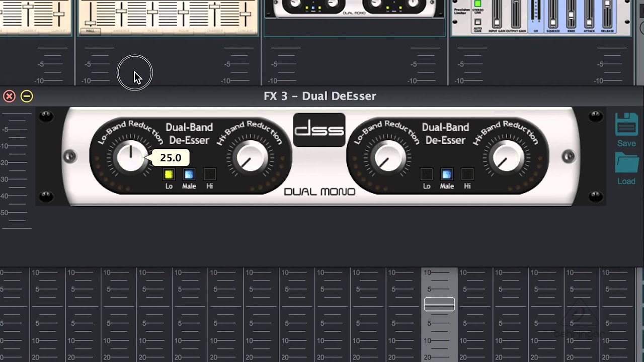Toggle the lit yellow Lo button, left unit
Image resolution: width=644 pixels, height=362 pixels.
[x=169, y=174]
